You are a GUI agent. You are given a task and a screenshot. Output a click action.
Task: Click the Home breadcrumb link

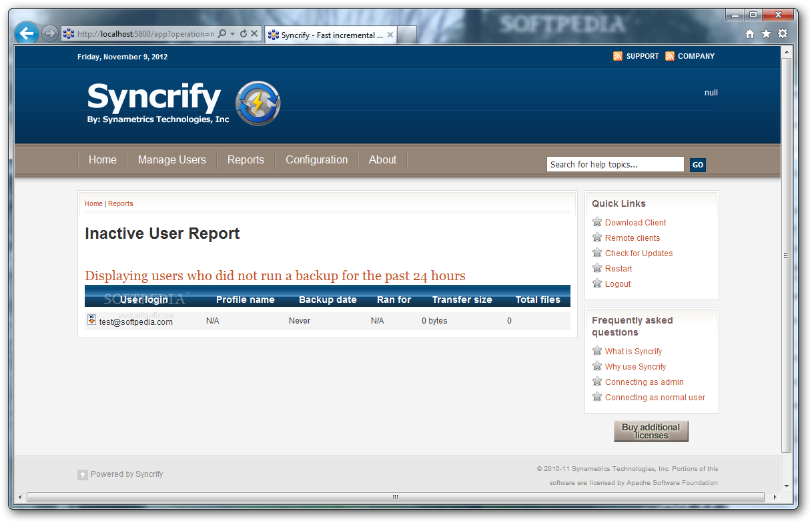click(93, 203)
